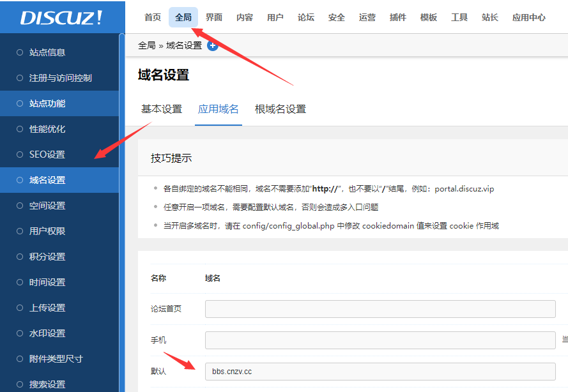Click the 手机 domain input field

380,340
